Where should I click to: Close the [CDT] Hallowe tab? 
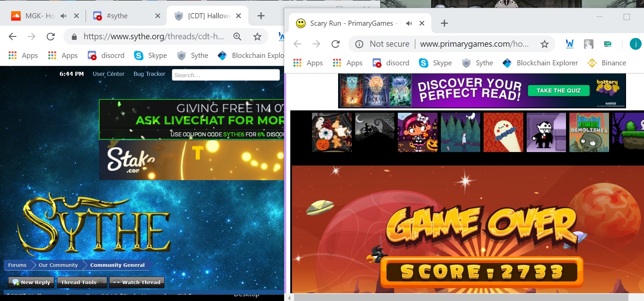point(238,16)
